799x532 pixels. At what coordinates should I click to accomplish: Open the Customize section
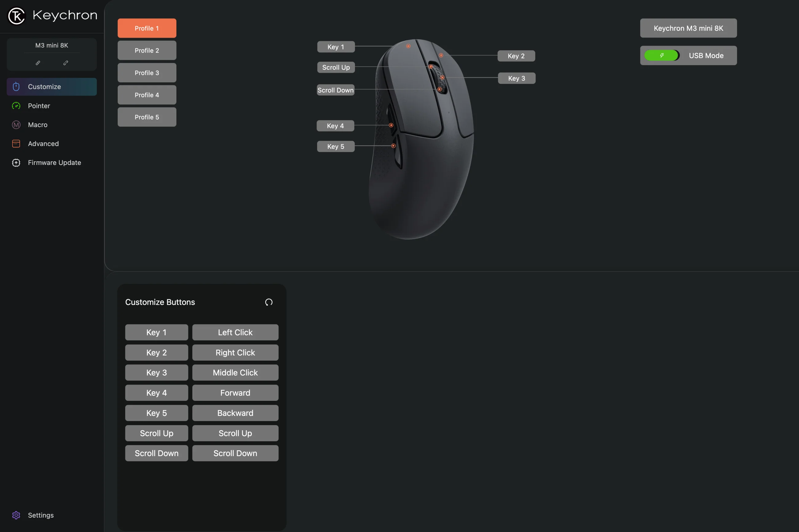[52, 87]
